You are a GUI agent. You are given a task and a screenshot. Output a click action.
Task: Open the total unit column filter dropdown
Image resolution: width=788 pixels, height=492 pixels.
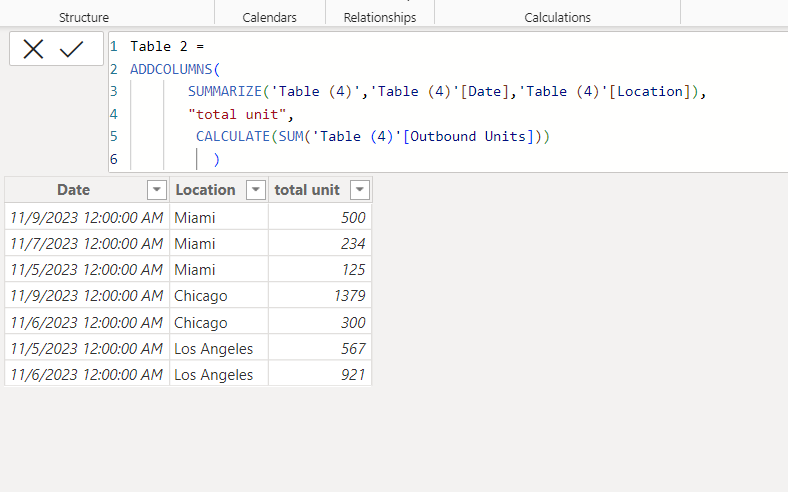pos(360,190)
